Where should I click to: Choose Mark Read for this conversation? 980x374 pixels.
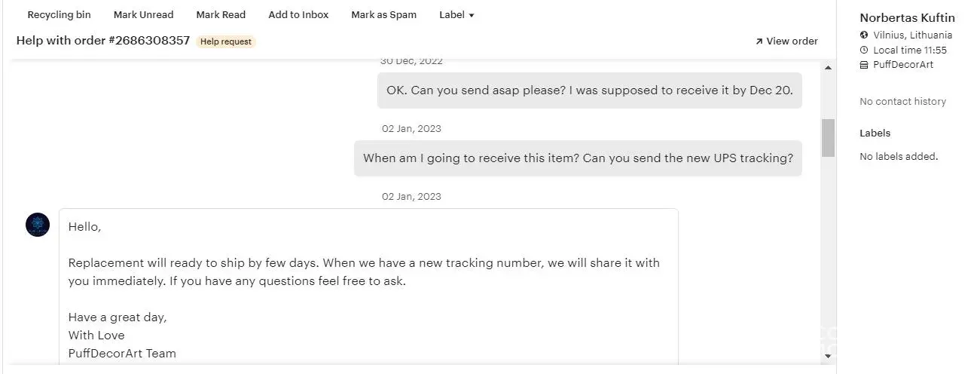221,15
